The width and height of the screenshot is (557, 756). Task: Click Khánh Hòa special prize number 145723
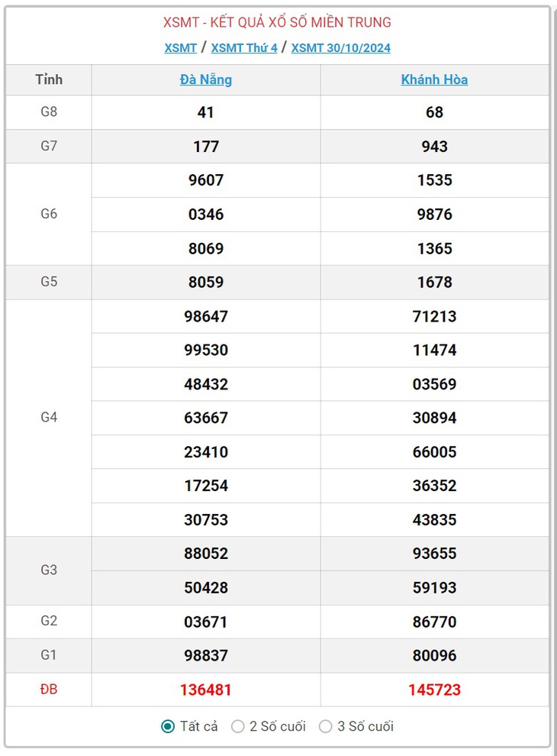click(x=434, y=690)
